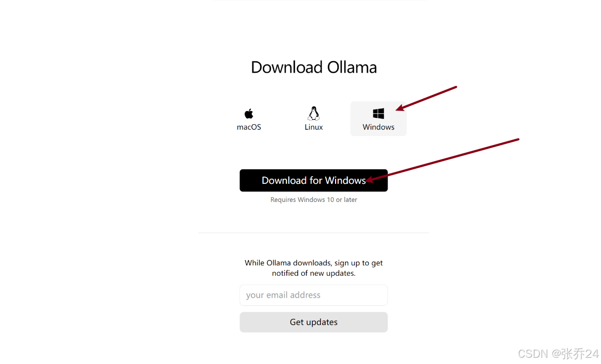The height and width of the screenshot is (364, 601).
Task: Select the macOS text label
Action: (249, 127)
